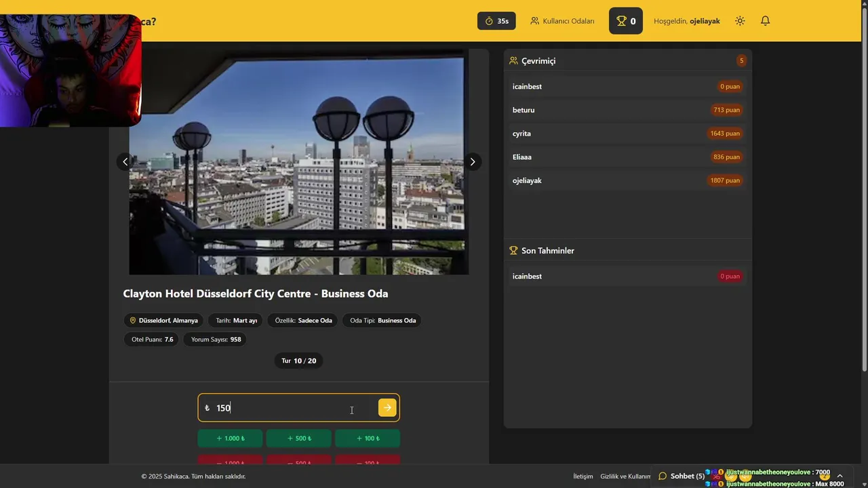Open the notifications bell
The image size is (868, 488).
765,21
